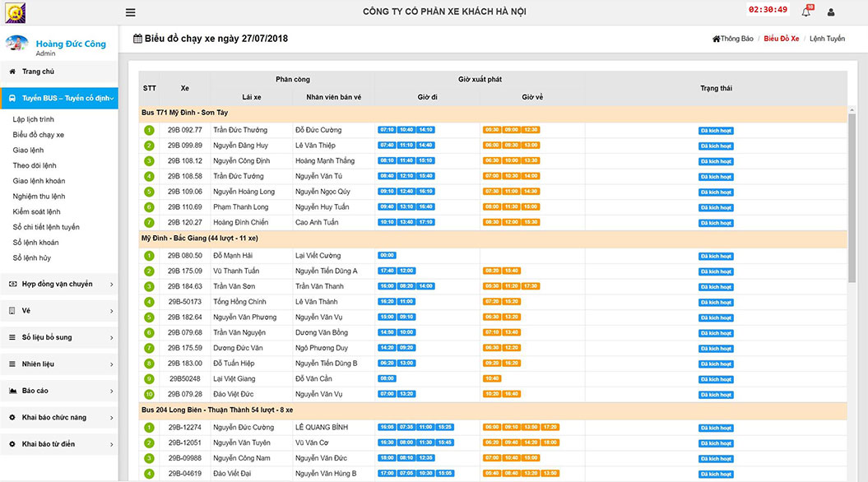Click the Báo cáo chart icon
Screen dimensions: 868x482
(x=12, y=391)
